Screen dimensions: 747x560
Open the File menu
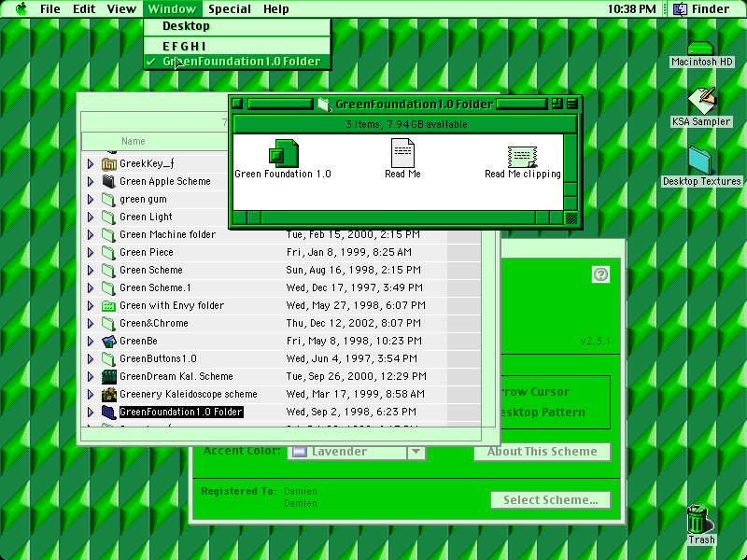click(x=50, y=9)
